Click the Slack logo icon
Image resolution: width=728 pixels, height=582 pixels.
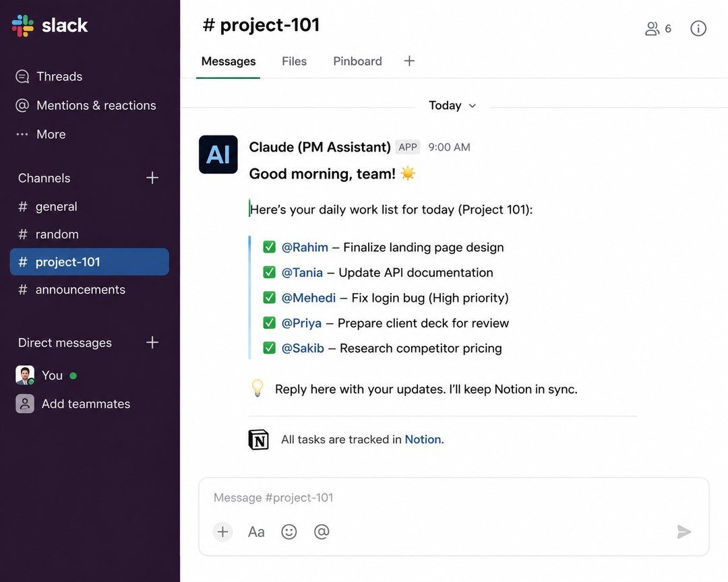[x=23, y=26]
